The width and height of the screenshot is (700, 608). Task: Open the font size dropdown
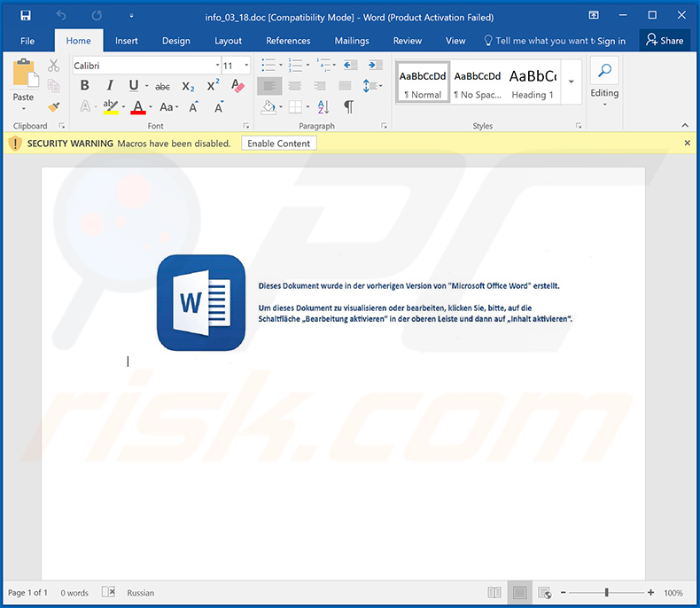tap(246, 66)
